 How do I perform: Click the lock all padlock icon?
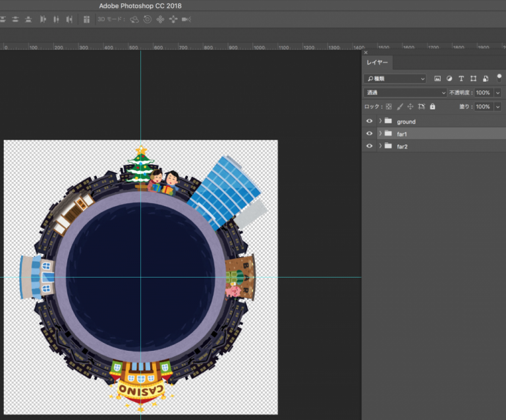point(432,106)
